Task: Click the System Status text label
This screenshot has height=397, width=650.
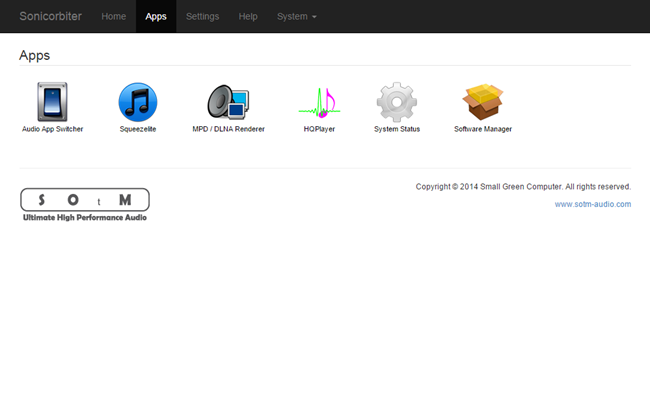Action: pyautogui.click(x=397, y=129)
